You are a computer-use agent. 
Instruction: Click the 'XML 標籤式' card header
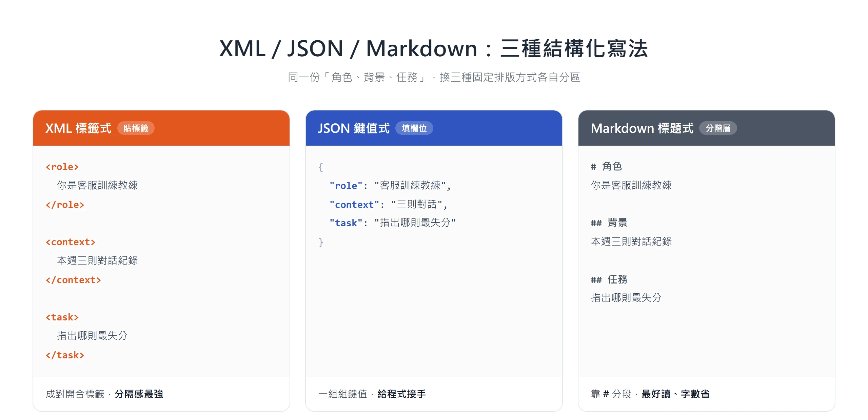[x=161, y=128]
